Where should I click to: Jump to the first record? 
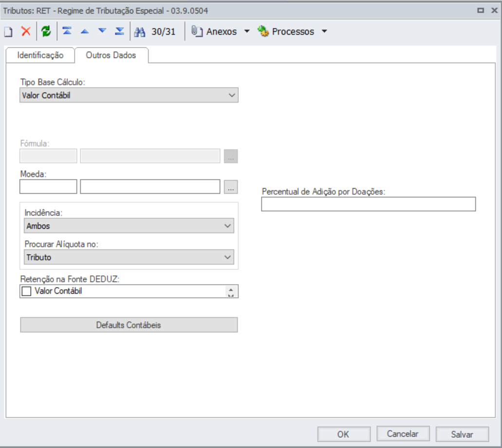[x=67, y=31]
